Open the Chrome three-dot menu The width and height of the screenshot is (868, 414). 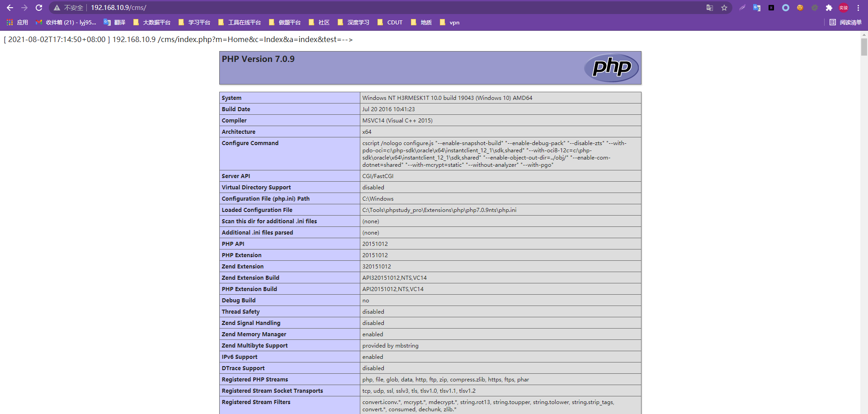coord(859,8)
